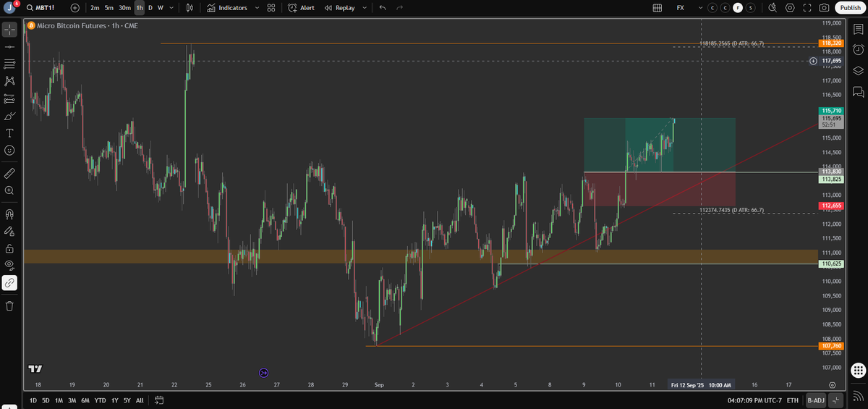Select the crosshair cursor tool
The width and height of the screenshot is (868, 409).
9,30
